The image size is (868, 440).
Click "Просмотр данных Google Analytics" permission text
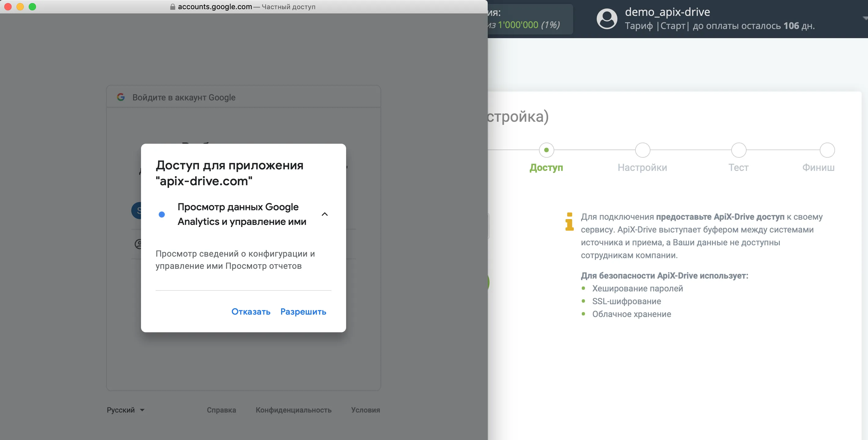(242, 214)
